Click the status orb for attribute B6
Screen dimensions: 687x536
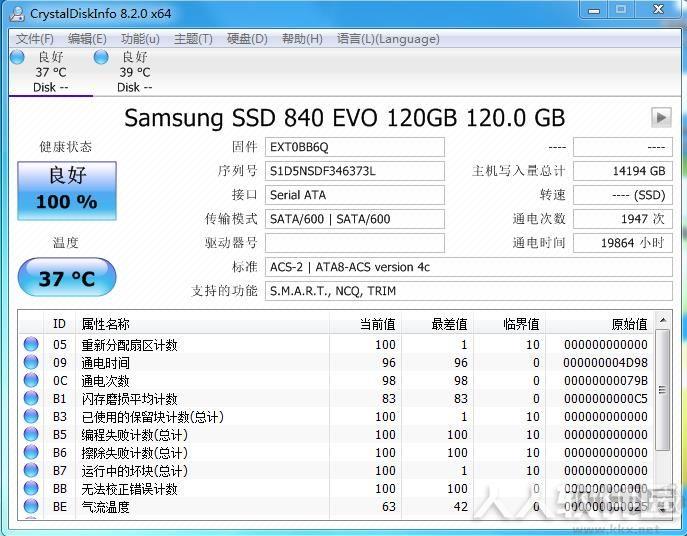pos(31,452)
